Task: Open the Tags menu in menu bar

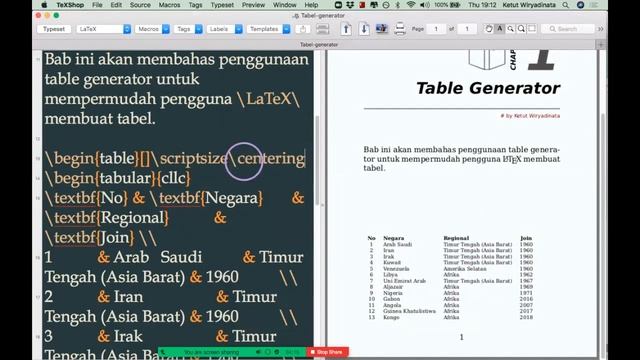Action: tap(195, 5)
